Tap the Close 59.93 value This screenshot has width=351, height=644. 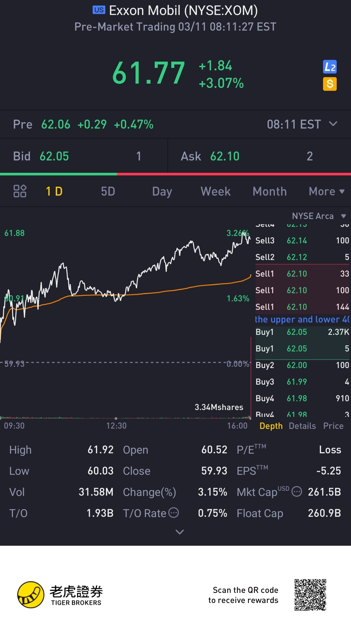tap(214, 471)
